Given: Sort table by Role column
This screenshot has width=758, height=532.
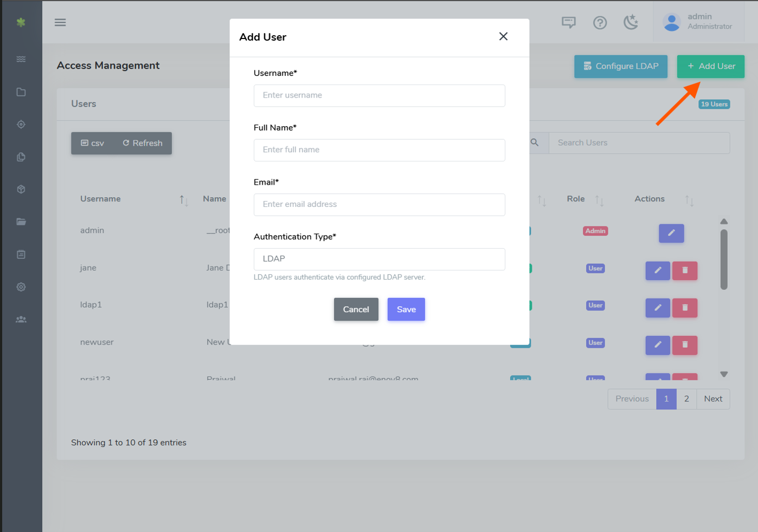Looking at the screenshot, I should (x=599, y=200).
